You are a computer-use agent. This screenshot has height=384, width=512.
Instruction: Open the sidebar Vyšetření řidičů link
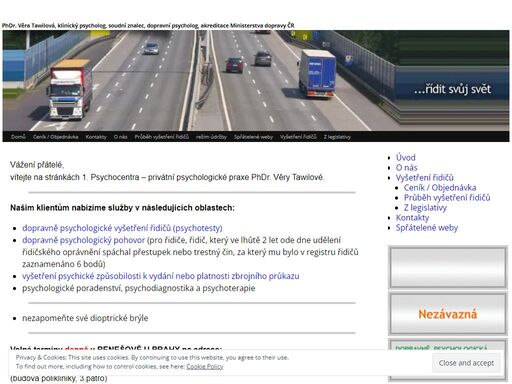click(425, 177)
